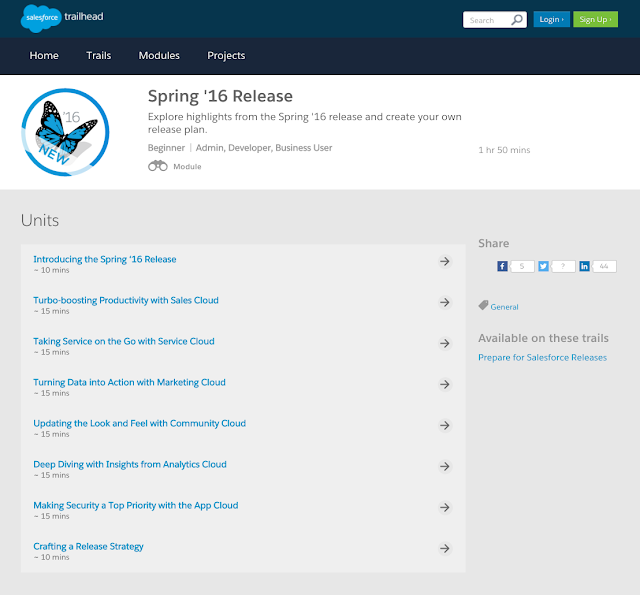Screen dimensions: 640x595
Task: Click the Spring '16 butterfly badge
Action: [x=65, y=132]
